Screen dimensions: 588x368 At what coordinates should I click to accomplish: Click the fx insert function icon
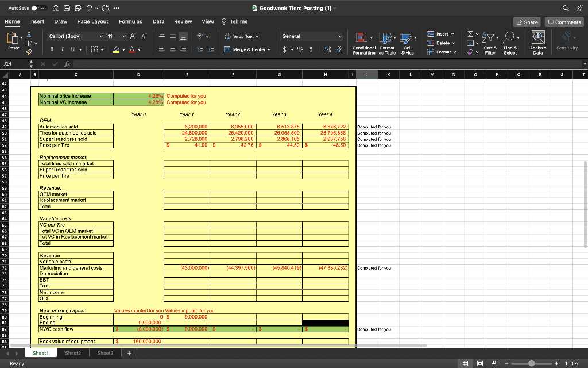tap(68, 64)
